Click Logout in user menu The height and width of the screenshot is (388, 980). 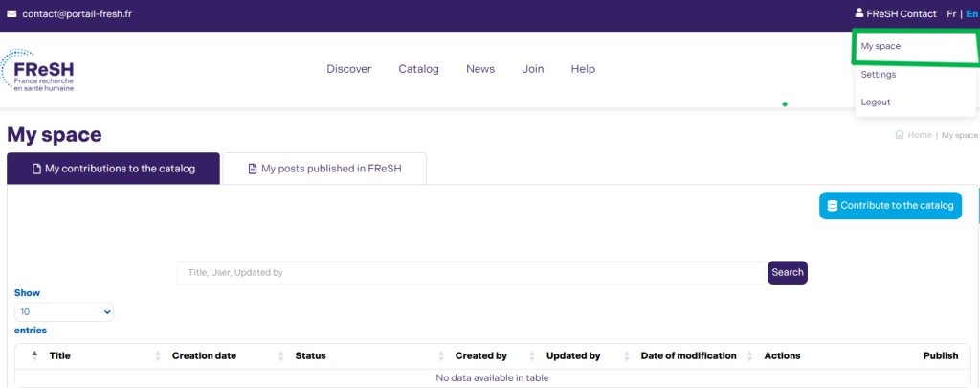point(876,102)
